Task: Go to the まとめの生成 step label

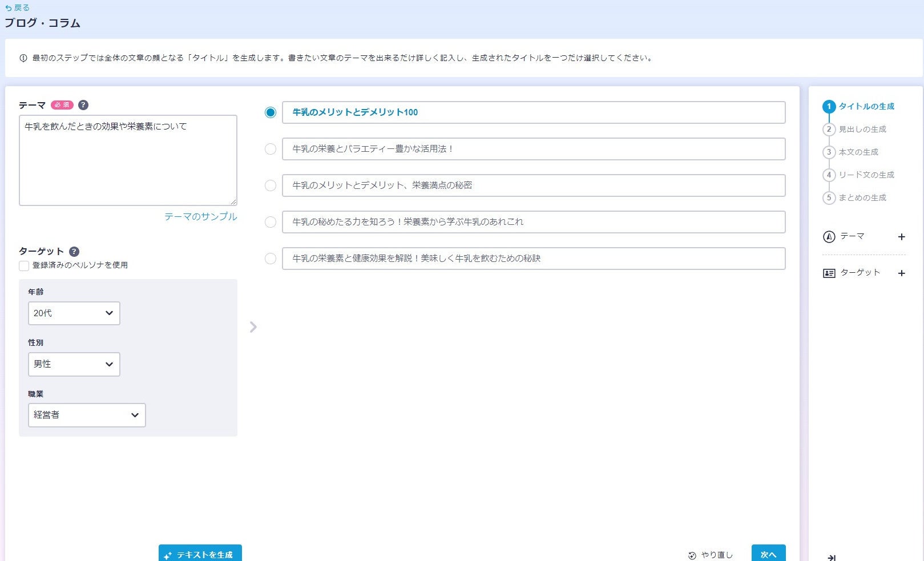Action: 862,198
